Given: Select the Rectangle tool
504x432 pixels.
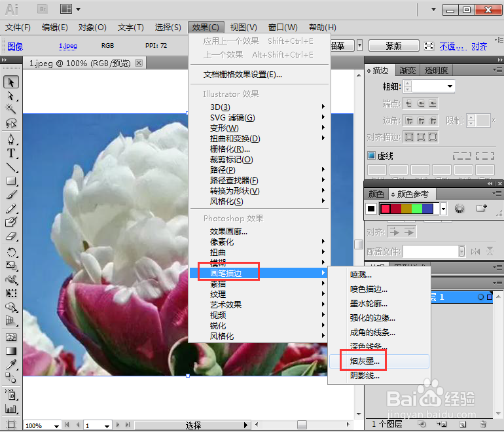Looking at the screenshot, I should 11,181.
